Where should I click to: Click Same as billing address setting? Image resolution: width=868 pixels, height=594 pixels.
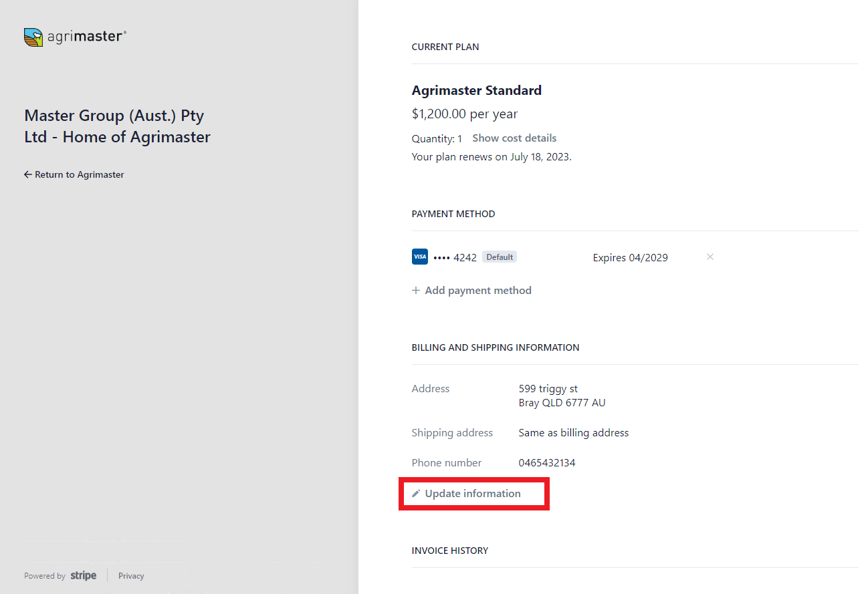pos(573,432)
